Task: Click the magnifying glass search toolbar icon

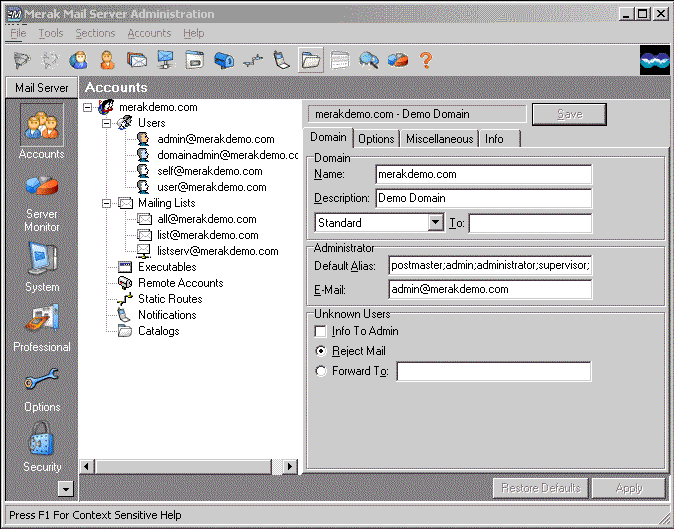Action: tap(369, 60)
